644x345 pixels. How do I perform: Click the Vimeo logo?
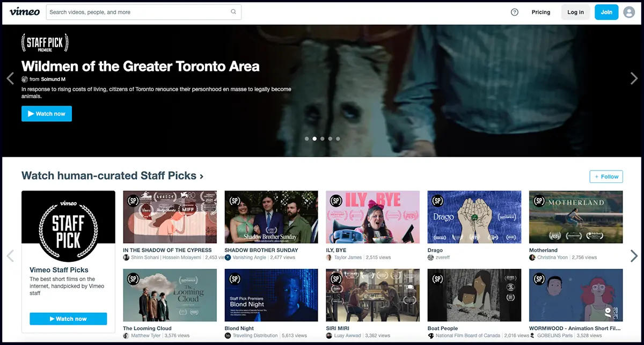point(25,12)
